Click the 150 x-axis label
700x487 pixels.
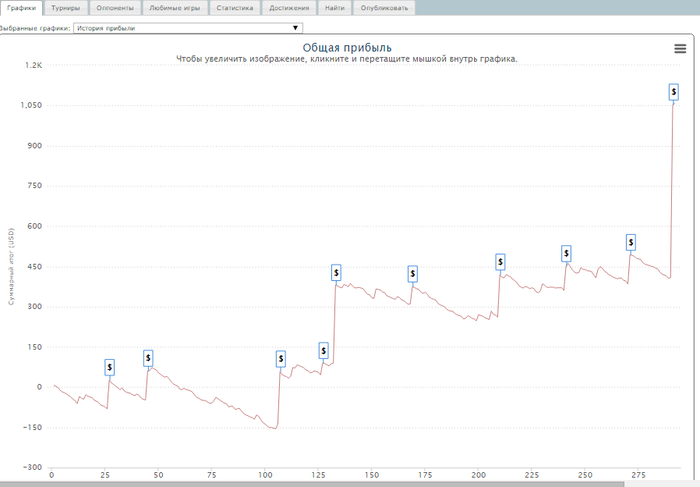coord(372,475)
